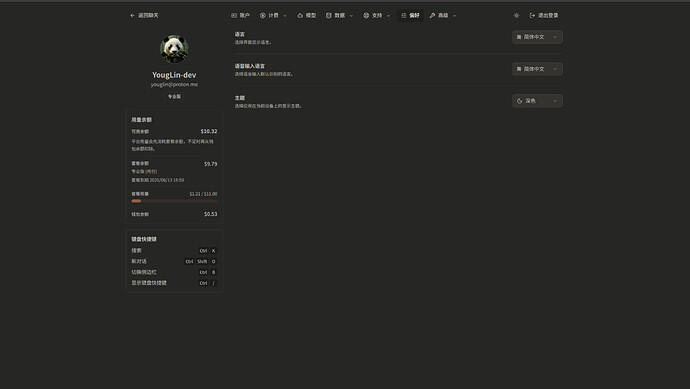The height and width of the screenshot is (389, 690).
Task: Open the 支持 support menu
Action: pyautogui.click(x=377, y=15)
